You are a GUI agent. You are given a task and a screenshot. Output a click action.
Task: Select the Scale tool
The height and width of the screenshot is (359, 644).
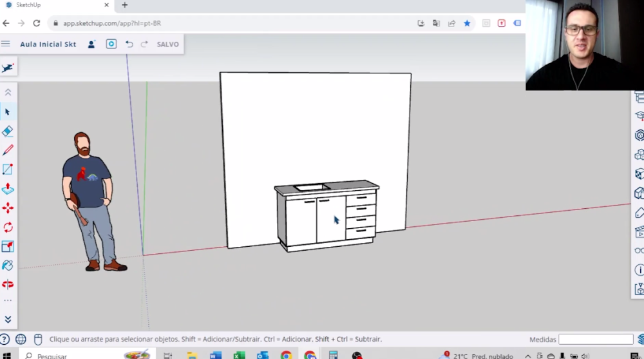point(7,246)
